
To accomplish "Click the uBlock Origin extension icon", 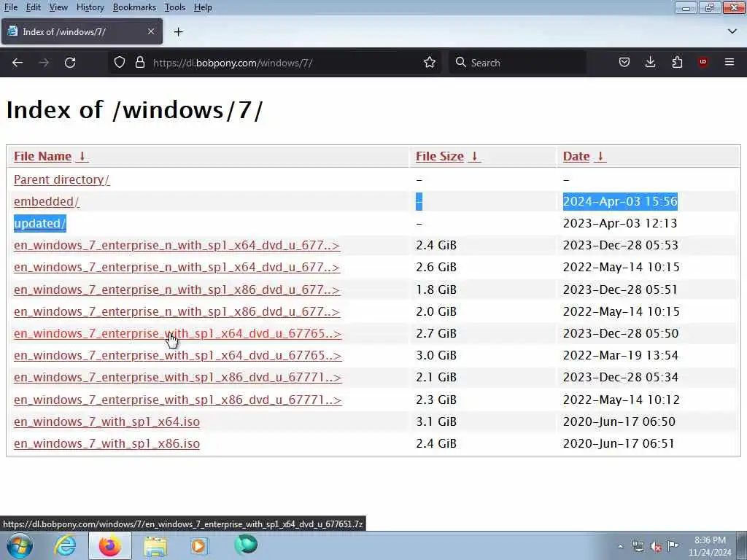I will [703, 63].
